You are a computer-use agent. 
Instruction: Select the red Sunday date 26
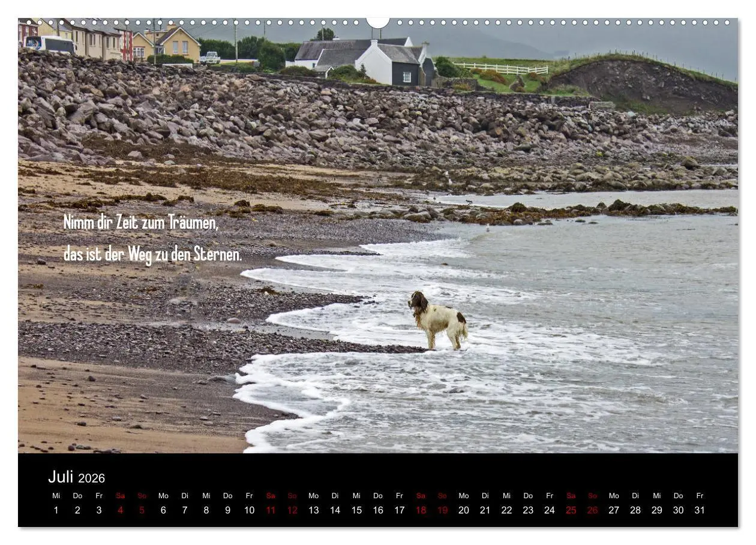point(592,510)
